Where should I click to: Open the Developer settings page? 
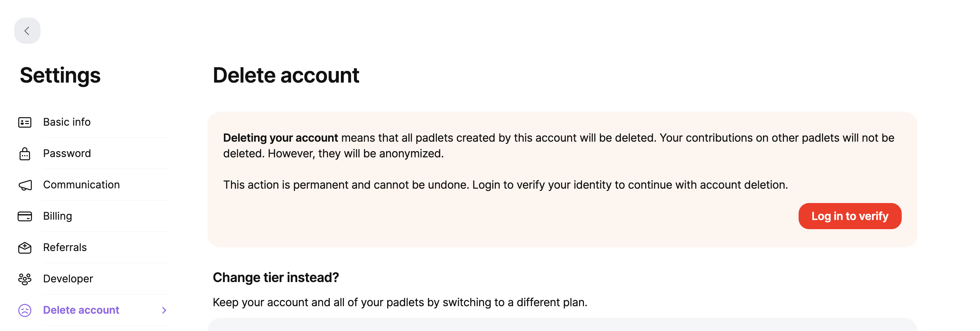68,279
